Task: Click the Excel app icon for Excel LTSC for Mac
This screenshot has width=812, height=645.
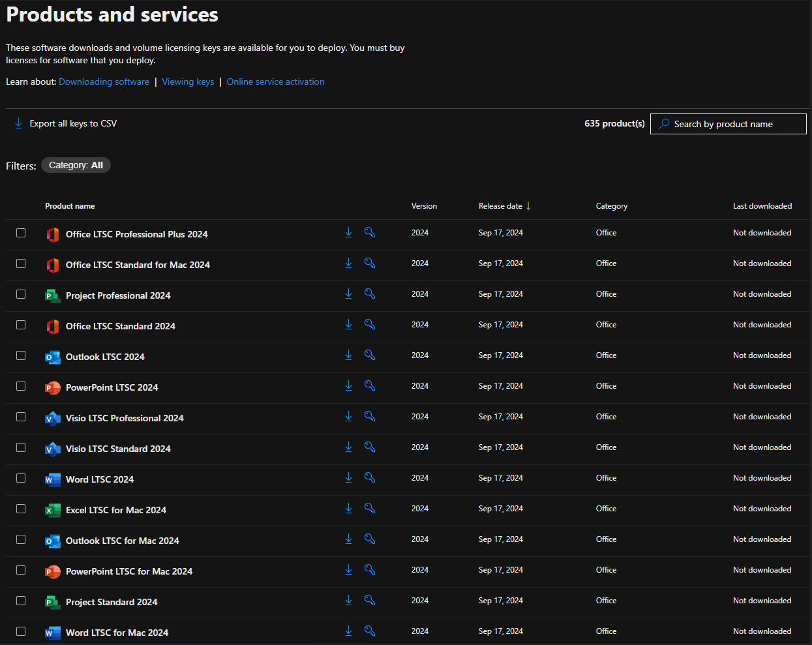Action: [x=52, y=510]
